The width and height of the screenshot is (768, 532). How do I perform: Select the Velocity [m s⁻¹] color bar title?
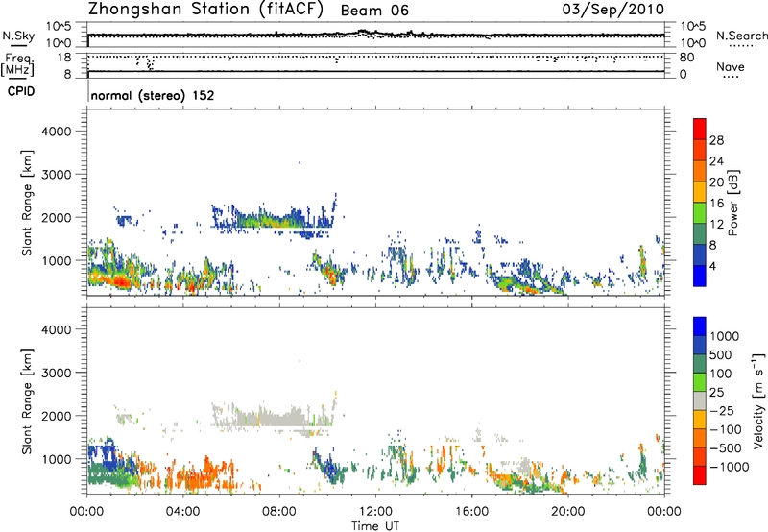coord(758,400)
